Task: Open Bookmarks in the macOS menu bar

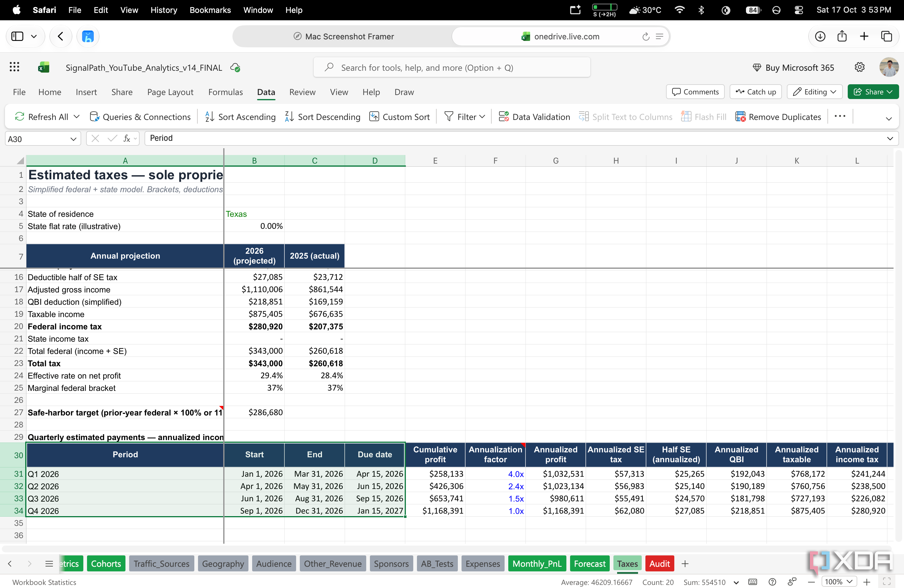Action: pyautogui.click(x=210, y=10)
